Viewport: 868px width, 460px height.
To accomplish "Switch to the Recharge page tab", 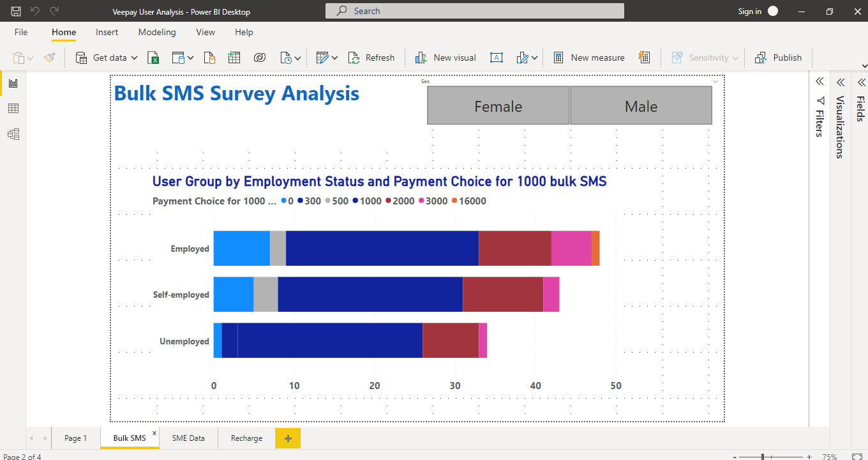I will [x=246, y=438].
